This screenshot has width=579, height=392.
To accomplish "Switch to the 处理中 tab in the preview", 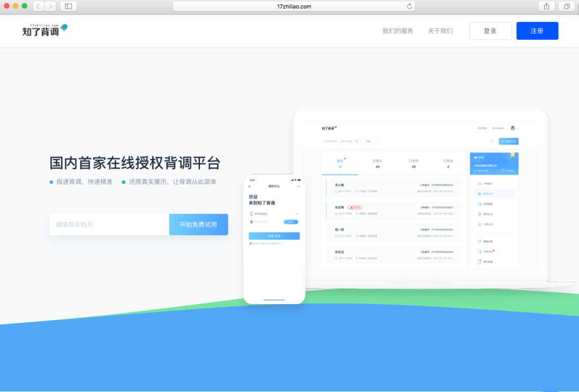I will (377, 163).
